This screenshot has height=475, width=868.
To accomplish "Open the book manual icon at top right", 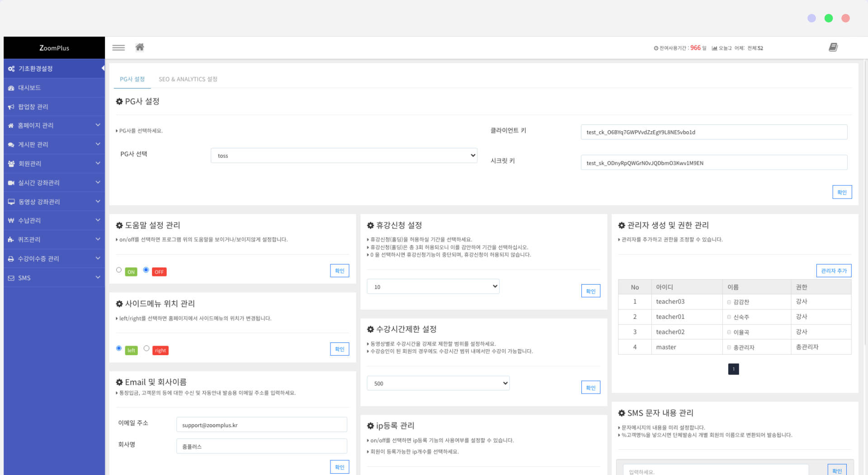I will pyautogui.click(x=833, y=47).
